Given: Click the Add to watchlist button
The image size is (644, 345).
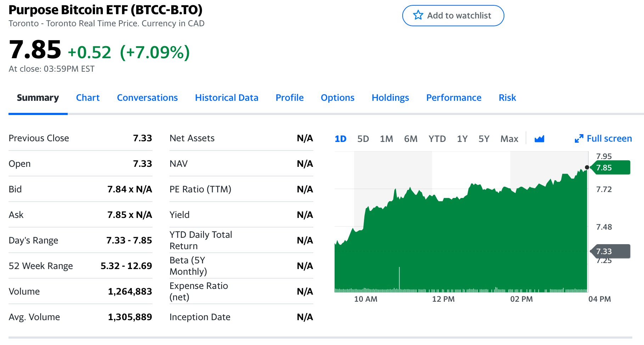Looking at the screenshot, I should (x=453, y=15).
